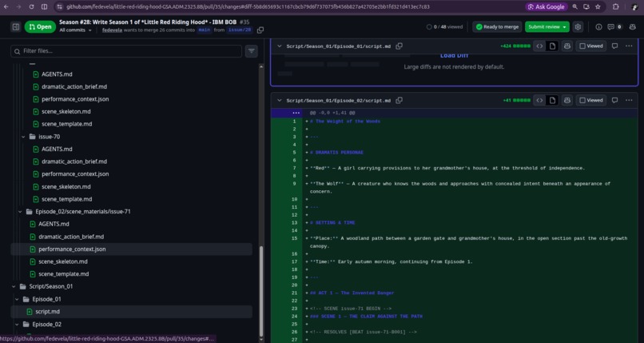Open Script/Season_01/Episode_02/script.md file header link
644x343 pixels.
tap(339, 100)
